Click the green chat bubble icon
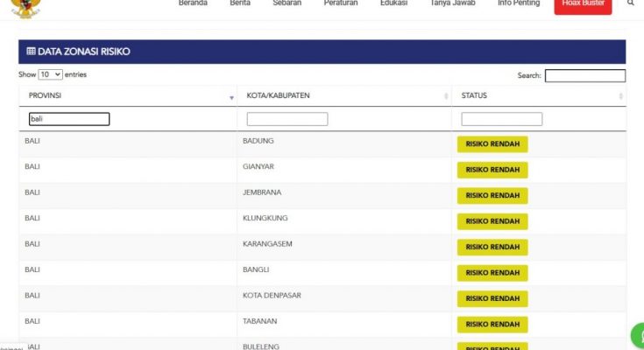The width and height of the screenshot is (644, 350). click(638, 336)
